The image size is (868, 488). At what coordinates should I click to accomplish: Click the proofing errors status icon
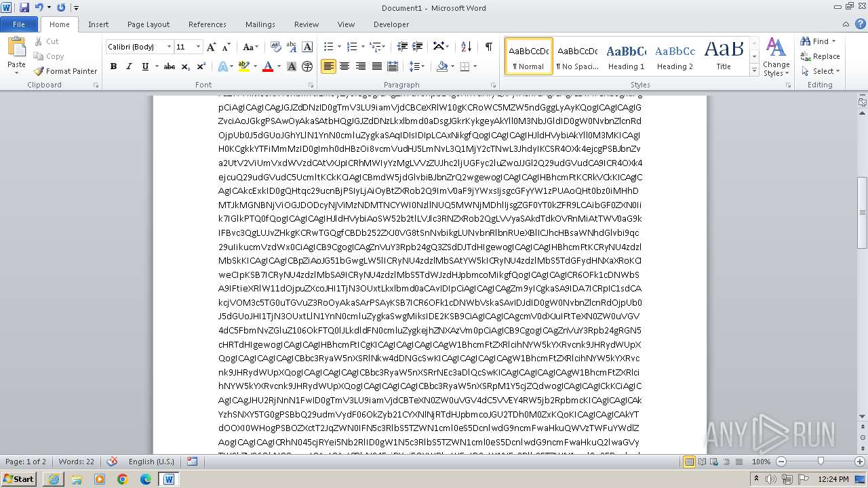113,462
